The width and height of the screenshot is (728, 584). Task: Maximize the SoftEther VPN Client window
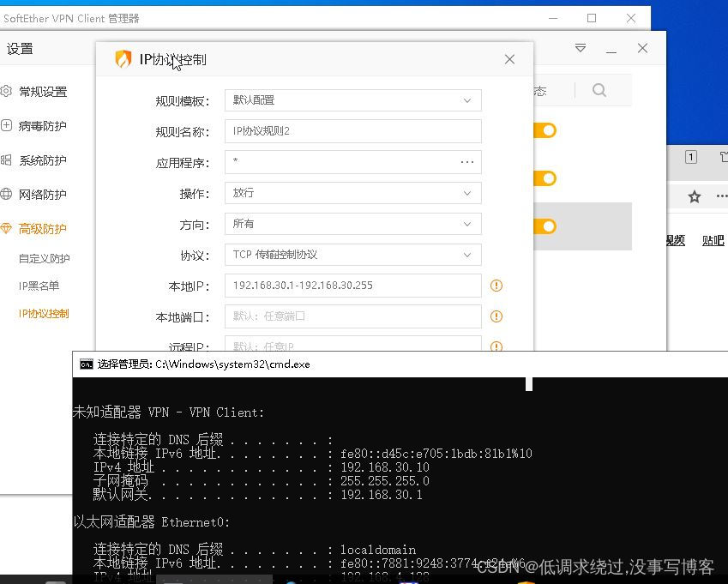tap(592, 18)
